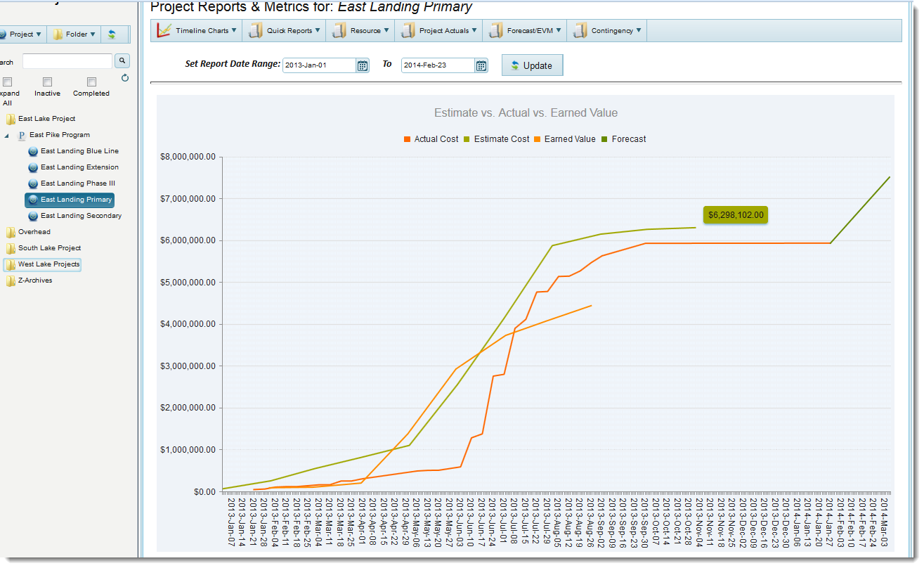The width and height of the screenshot is (924, 568).
Task: Click the Forecast/EVM report icon
Action: click(x=495, y=30)
